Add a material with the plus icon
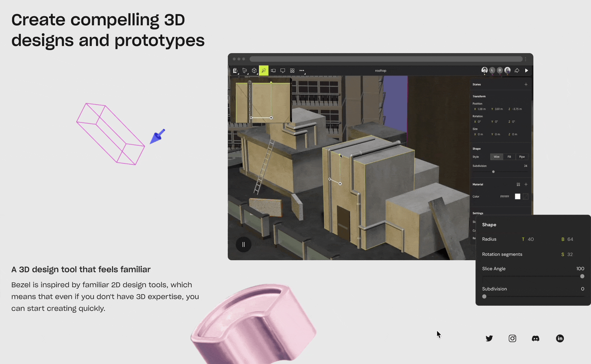This screenshot has height=364, width=591. 526,184
